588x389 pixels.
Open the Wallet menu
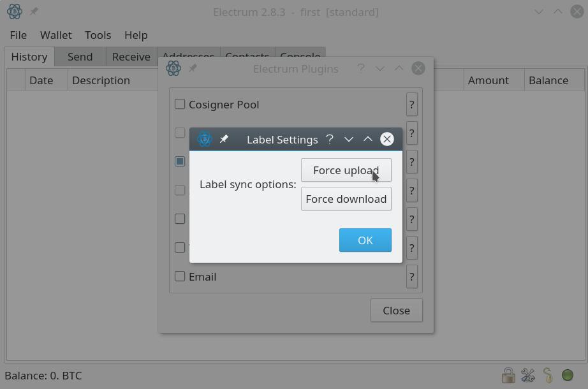(55, 35)
